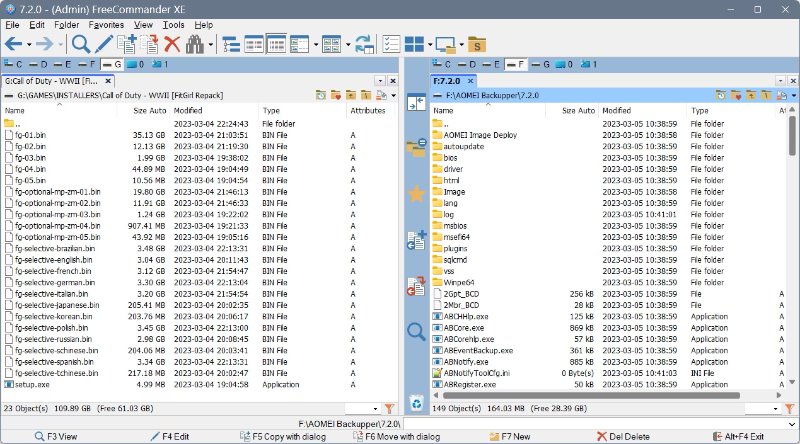Click the favorite folders heart icon in the left address bar
The image size is (800, 444).
coord(336,95)
